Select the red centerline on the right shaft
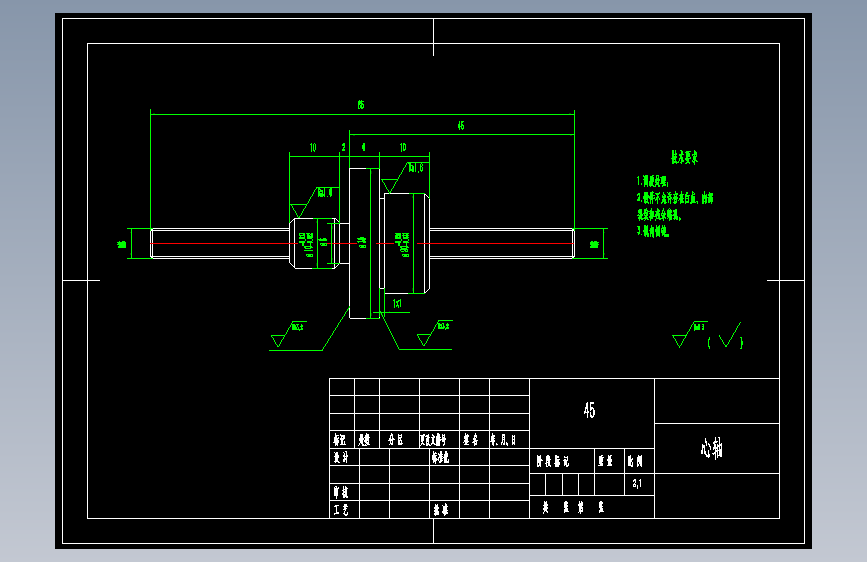 pos(495,243)
